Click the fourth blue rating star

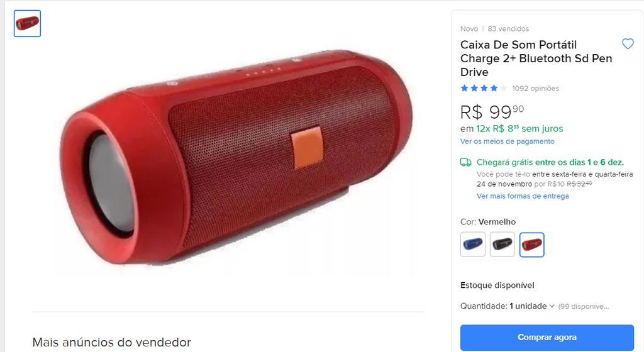coord(494,88)
